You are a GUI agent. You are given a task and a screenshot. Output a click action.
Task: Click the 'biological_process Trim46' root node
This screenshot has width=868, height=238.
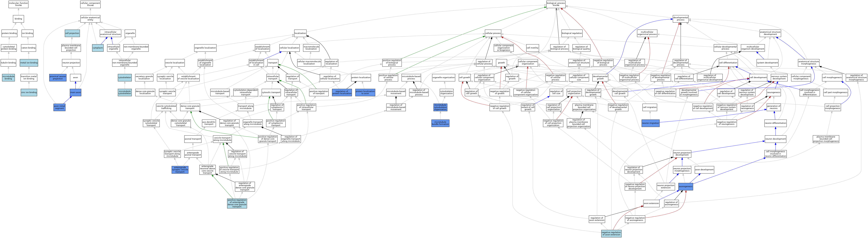tap(556, 4)
